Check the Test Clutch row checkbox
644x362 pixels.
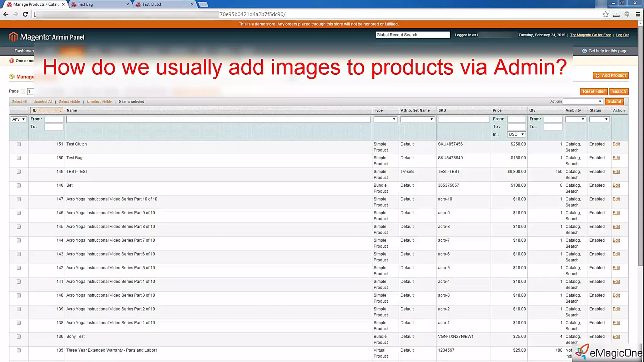click(19, 144)
